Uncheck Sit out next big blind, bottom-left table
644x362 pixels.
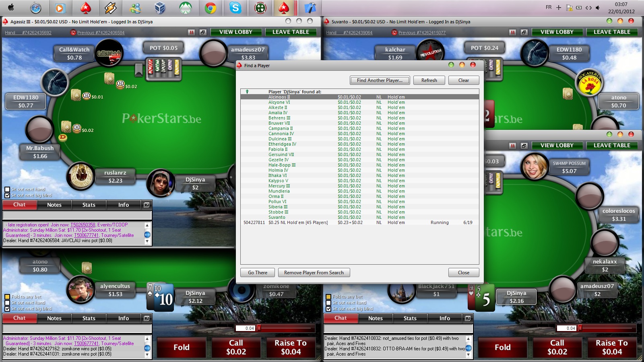(7, 309)
